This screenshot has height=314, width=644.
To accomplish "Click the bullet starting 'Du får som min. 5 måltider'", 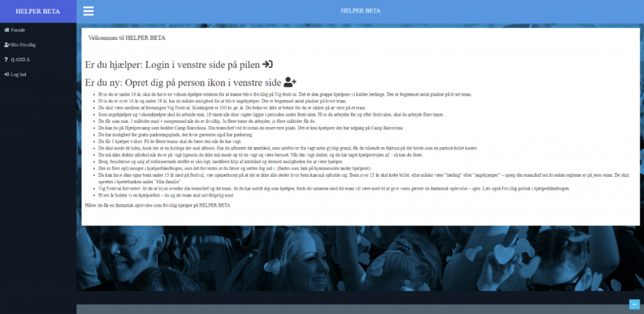I will (x=208, y=121).
